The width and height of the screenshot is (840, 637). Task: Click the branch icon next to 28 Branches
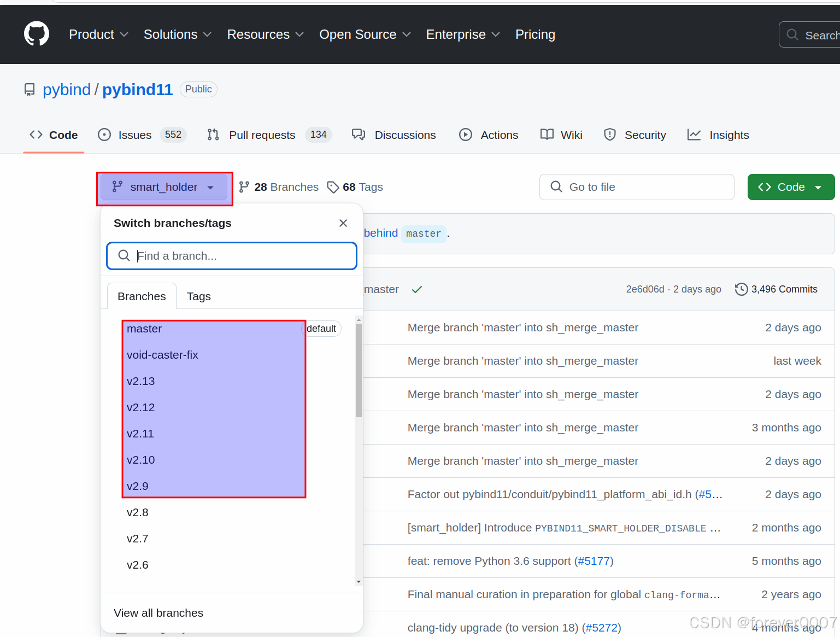click(x=244, y=187)
